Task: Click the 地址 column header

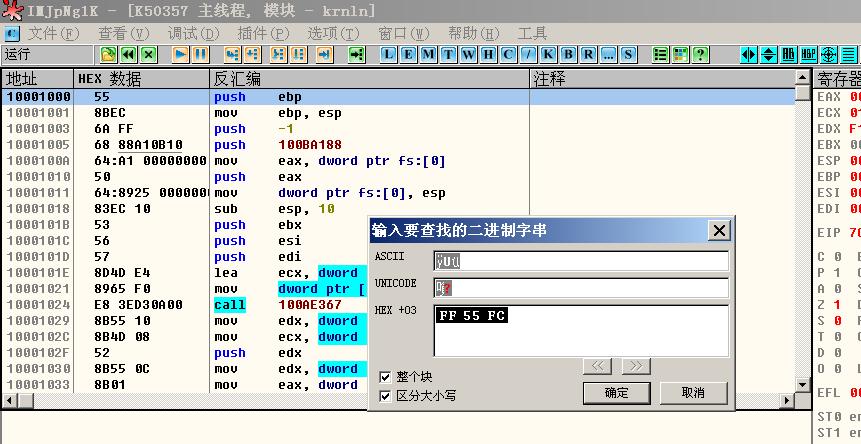Action: click(x=37, y=79)
